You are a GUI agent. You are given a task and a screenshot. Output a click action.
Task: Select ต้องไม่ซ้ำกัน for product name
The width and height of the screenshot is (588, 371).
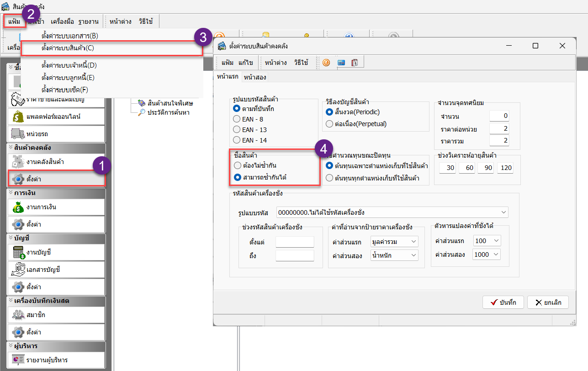coord(237,165)
